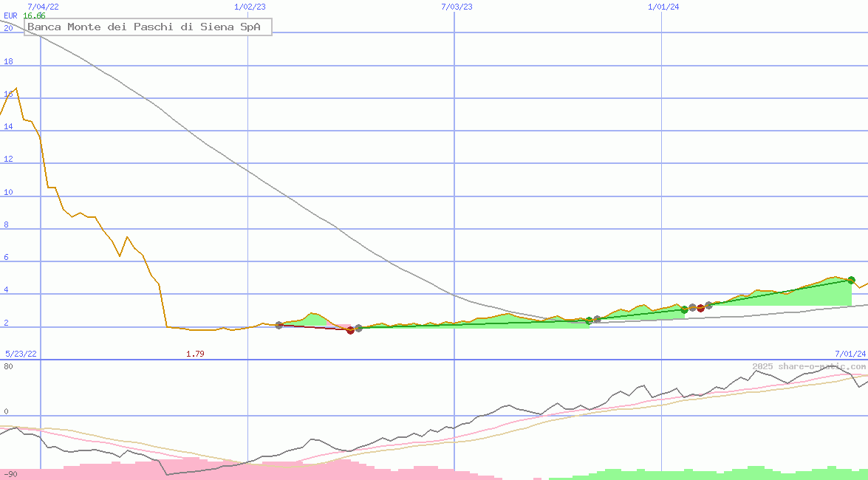Screen dimensions: 868x480
Task: Click the 5/23/22 start date label
Action: (21, 354)
